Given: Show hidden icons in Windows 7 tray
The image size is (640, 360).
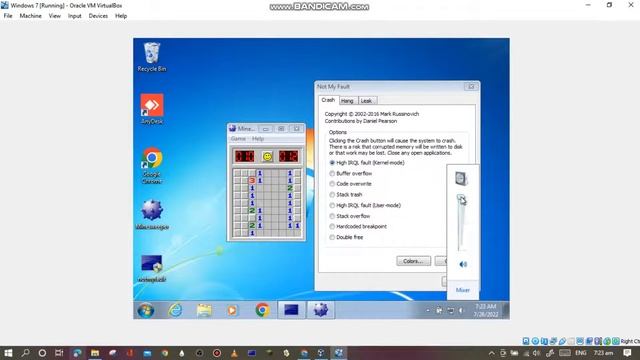Looking at the screenshot, I should pos(428,311).
